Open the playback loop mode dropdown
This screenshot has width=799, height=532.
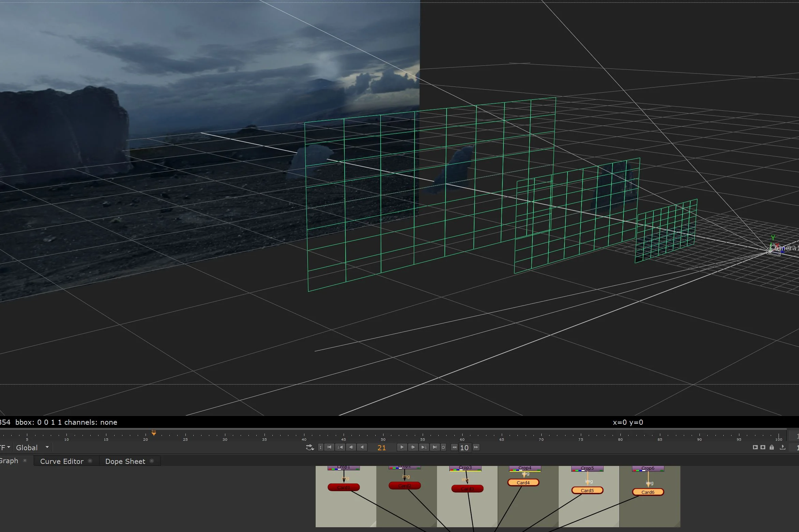(310, 447)
